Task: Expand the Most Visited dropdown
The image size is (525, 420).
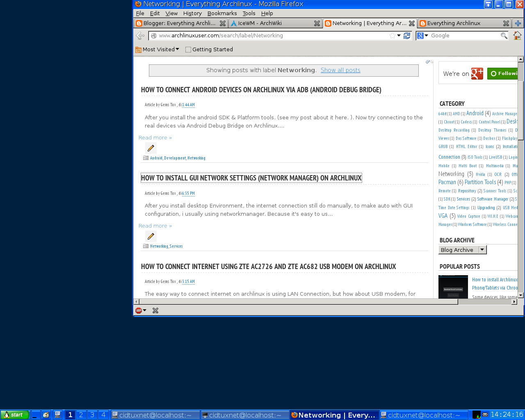Action: (x=177, y=49)
